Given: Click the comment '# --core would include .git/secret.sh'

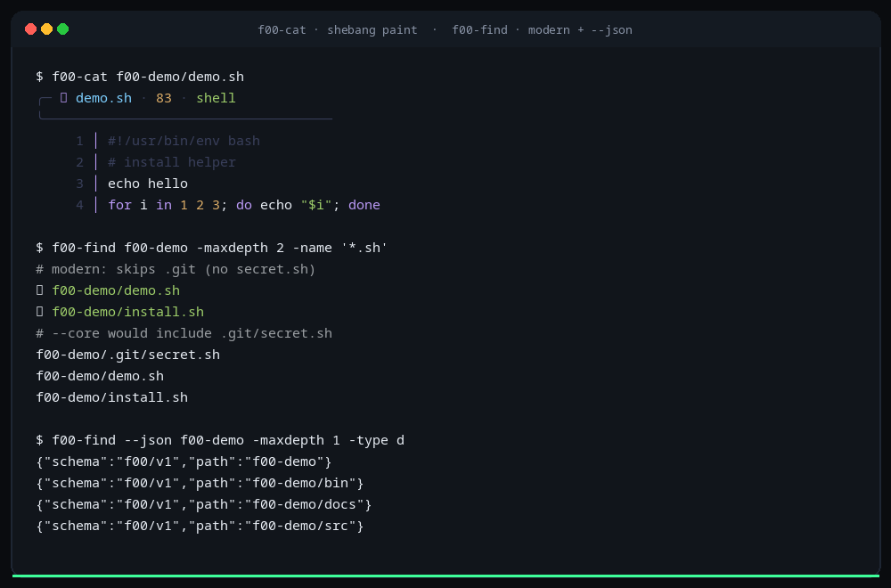Looking at the screenshot, I should pyautogui.click(x=184, y=333).
